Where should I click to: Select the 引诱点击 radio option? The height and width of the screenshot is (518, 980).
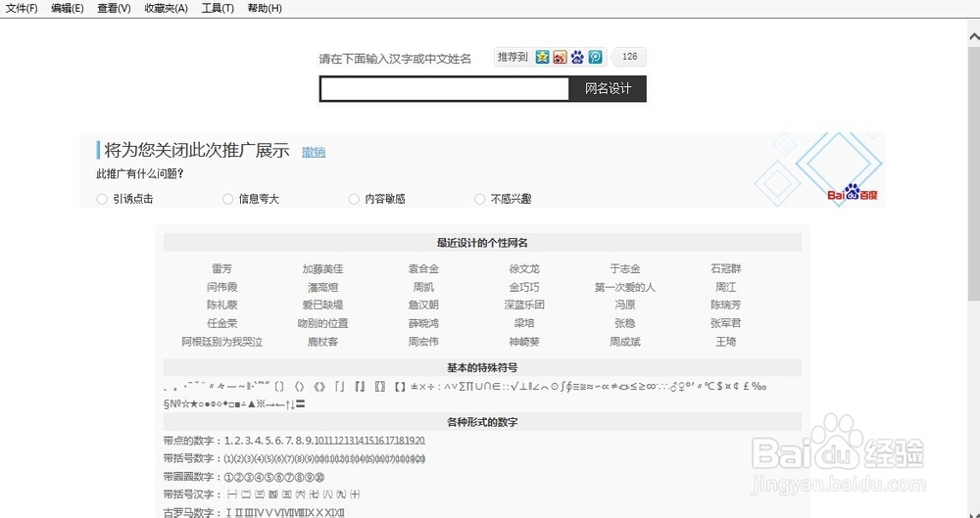point(102,200)
